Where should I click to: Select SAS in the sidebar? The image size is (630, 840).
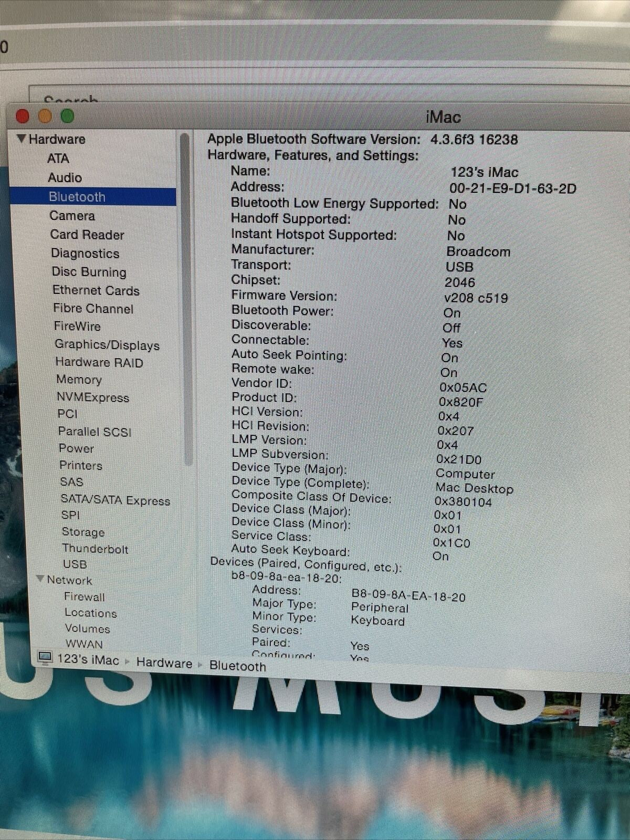coord(71,481)
